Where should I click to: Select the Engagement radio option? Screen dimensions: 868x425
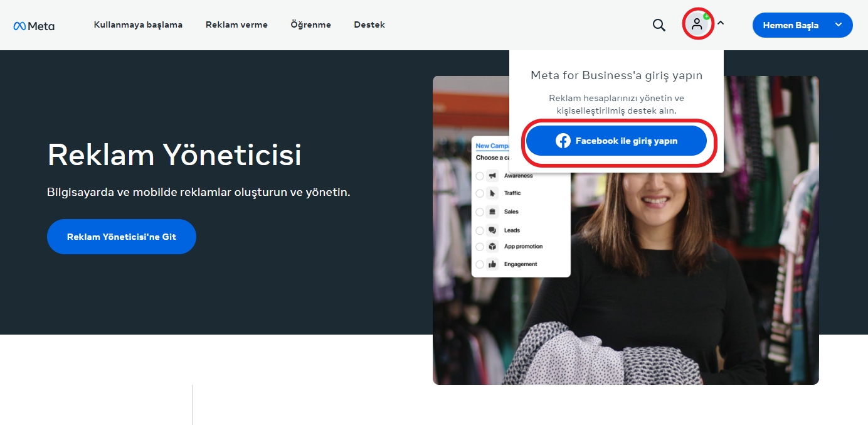pyautogui.click(x=480, y=264)
